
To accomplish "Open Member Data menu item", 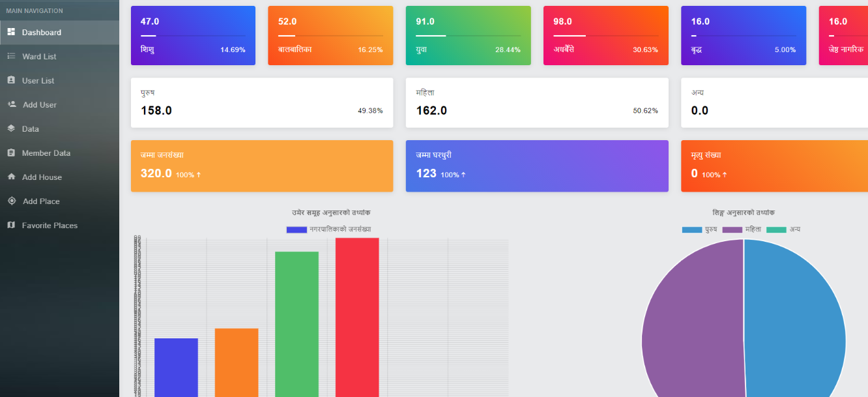I will 46,153.
